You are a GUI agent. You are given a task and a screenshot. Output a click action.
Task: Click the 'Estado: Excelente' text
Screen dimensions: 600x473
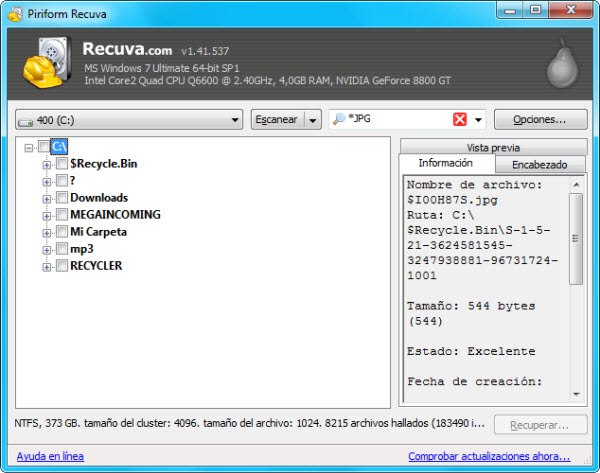[x=471, y=351]
